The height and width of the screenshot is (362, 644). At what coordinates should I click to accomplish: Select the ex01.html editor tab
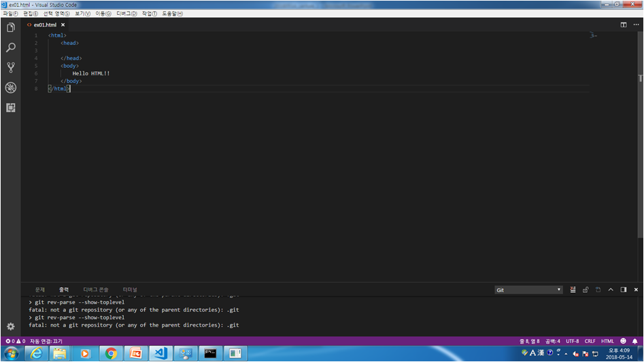pos(45,25)
